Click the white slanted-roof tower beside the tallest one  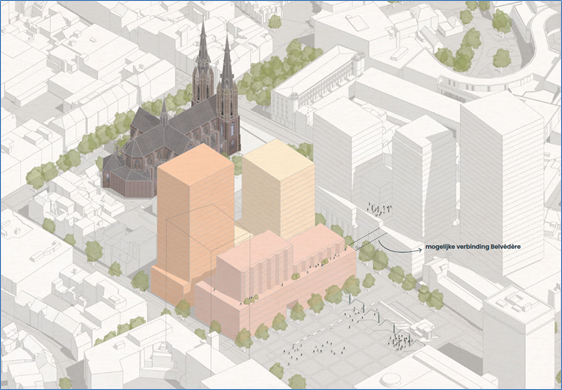(425, 179)
